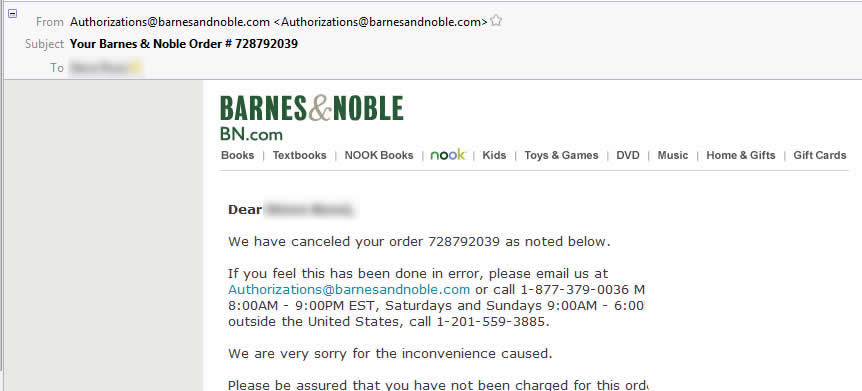862x391 pixels.
Task: Go to Books category
Action: (x=237, y=155)
